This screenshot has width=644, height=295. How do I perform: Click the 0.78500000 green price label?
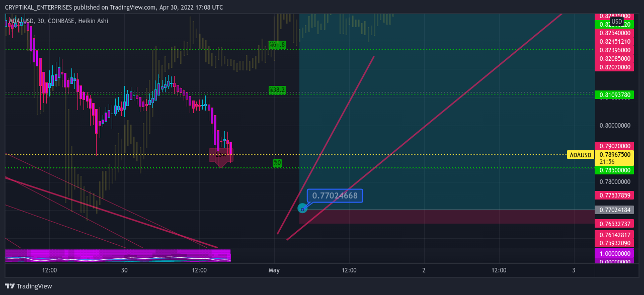click(615, 170)
